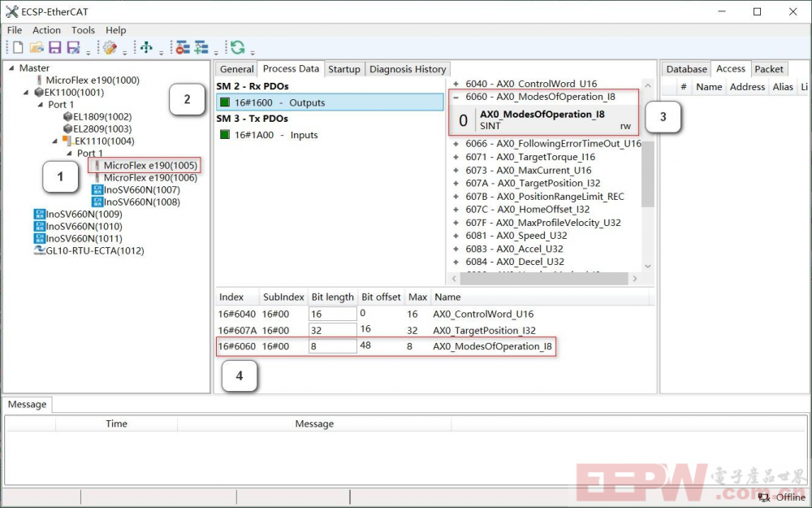Select MicroFlex e190(1005) in the tree
The image size is (812, 508).
click(150, 165)
